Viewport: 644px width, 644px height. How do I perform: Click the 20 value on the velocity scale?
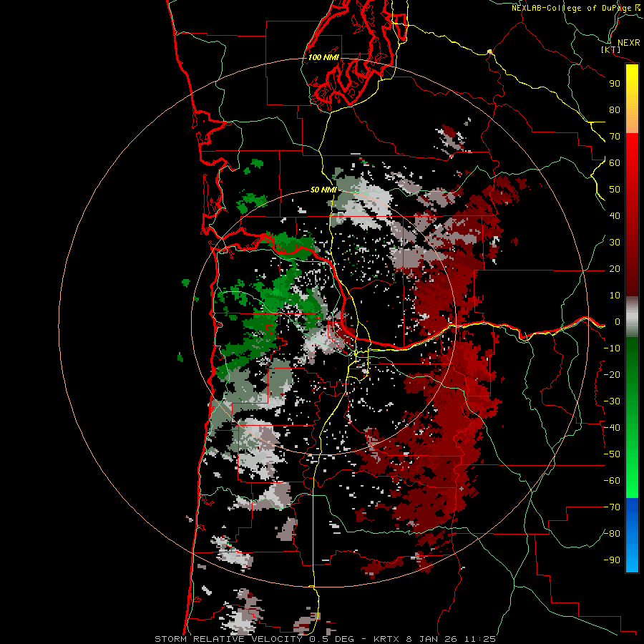[615, 268]
